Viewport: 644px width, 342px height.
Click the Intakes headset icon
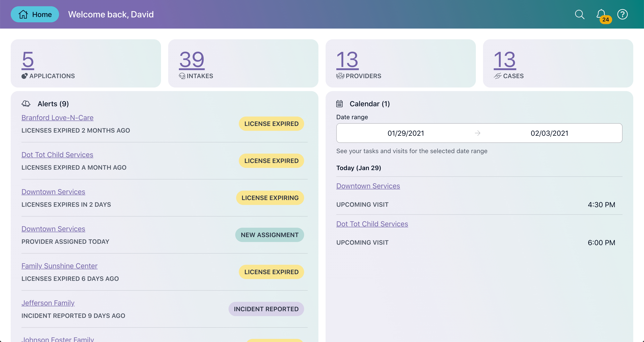(x=182, y=76)
